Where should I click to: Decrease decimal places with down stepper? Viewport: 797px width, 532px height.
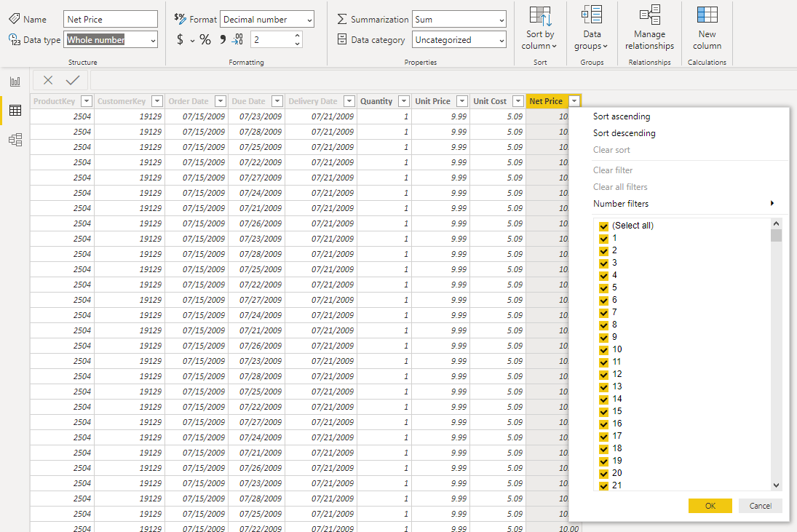(x=298, y=44)
